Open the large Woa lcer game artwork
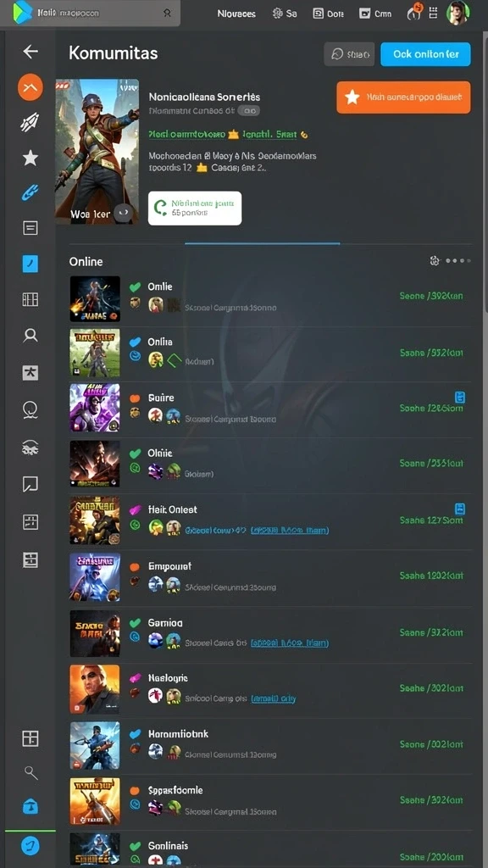 click(x=97, y=151)
